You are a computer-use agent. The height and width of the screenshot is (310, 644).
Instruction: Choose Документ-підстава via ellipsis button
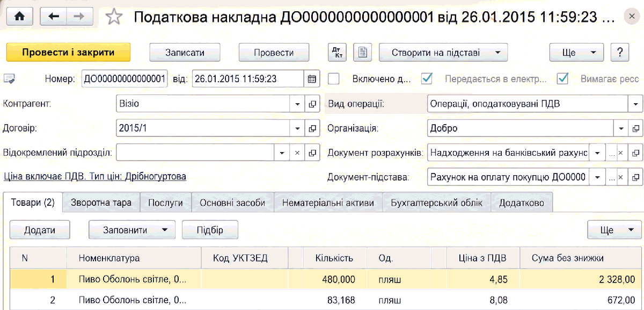(x=611, y=176)
